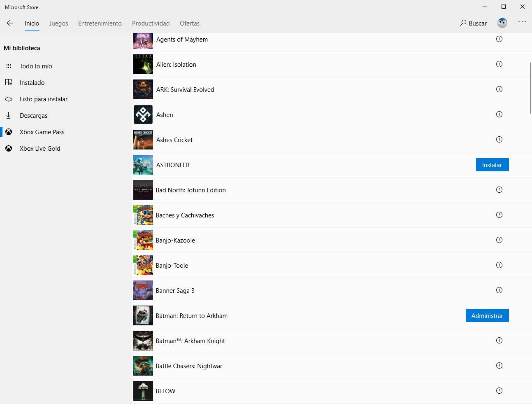Click the Todo lo mío grid icon
The height and width of the screenshot is (404, 532).
(x=9, y=66)
